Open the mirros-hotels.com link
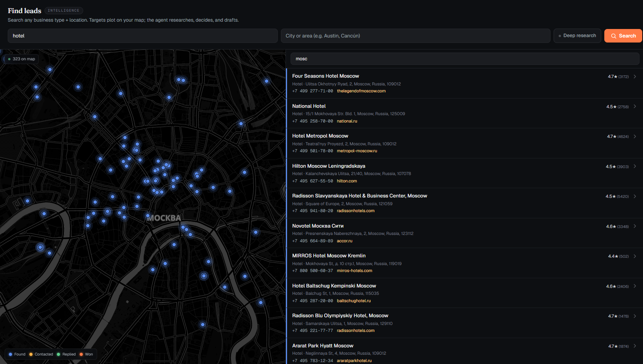Viewport: 643px width, 364px height. [354, 270]
